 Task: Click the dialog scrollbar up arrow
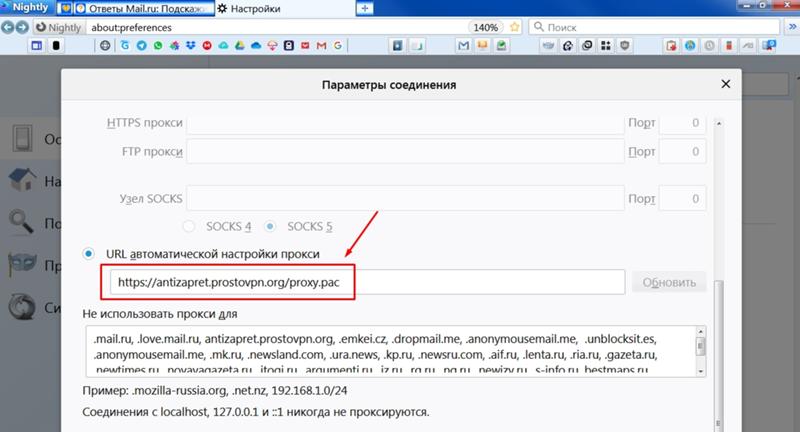718,123
